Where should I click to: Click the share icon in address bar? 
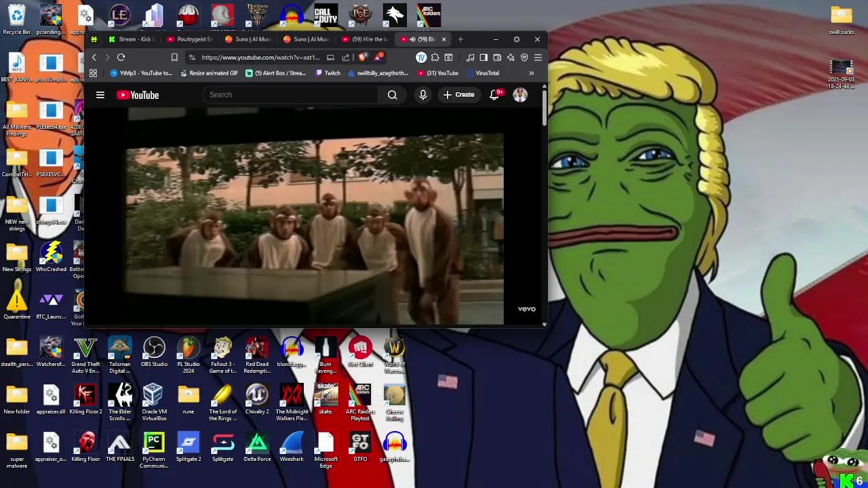pos(346,58)
